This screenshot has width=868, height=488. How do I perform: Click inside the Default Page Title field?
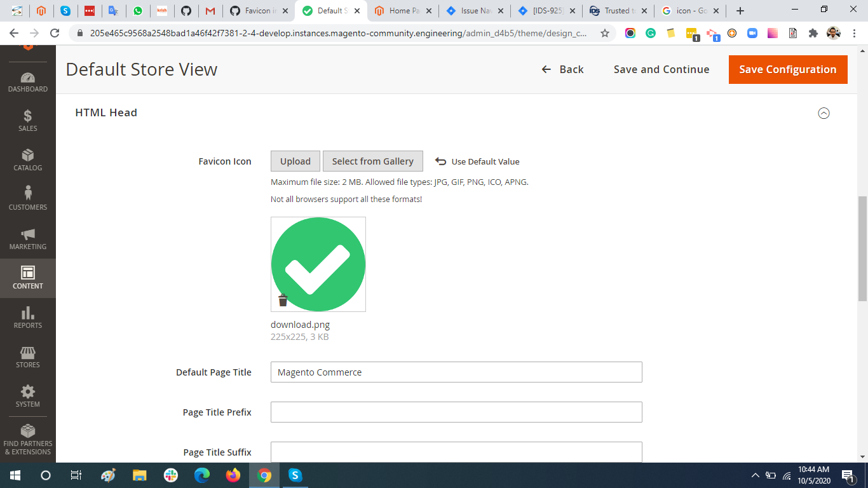point(456,372)
